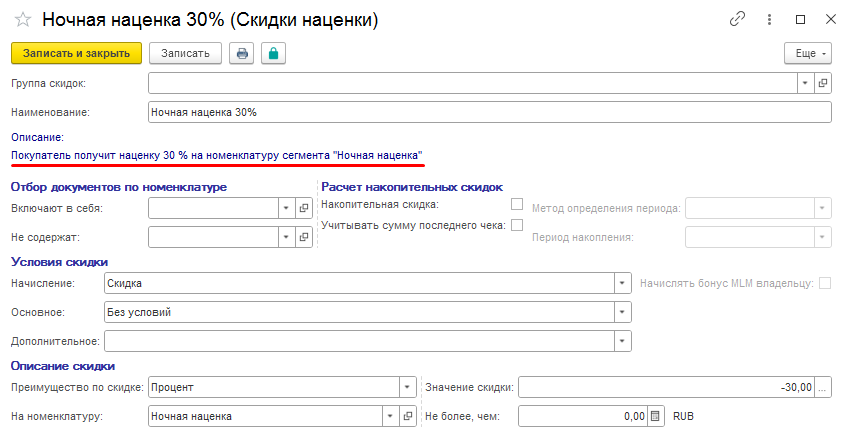
Task: Toggle Учитывать сумму последнего чека checkbox
Action: point(517,225)
